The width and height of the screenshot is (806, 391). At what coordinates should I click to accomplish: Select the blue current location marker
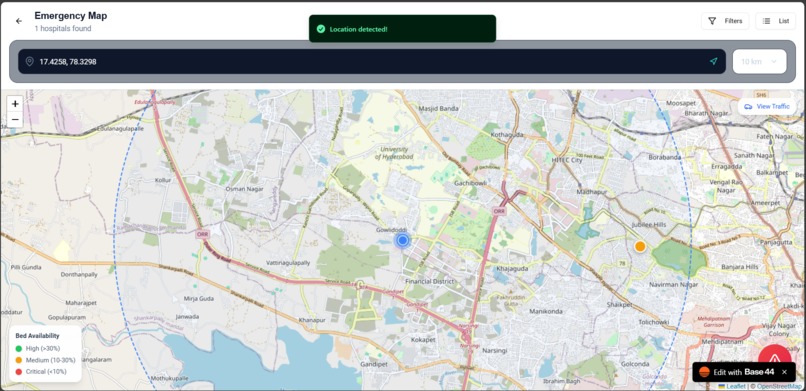[402, 240]
